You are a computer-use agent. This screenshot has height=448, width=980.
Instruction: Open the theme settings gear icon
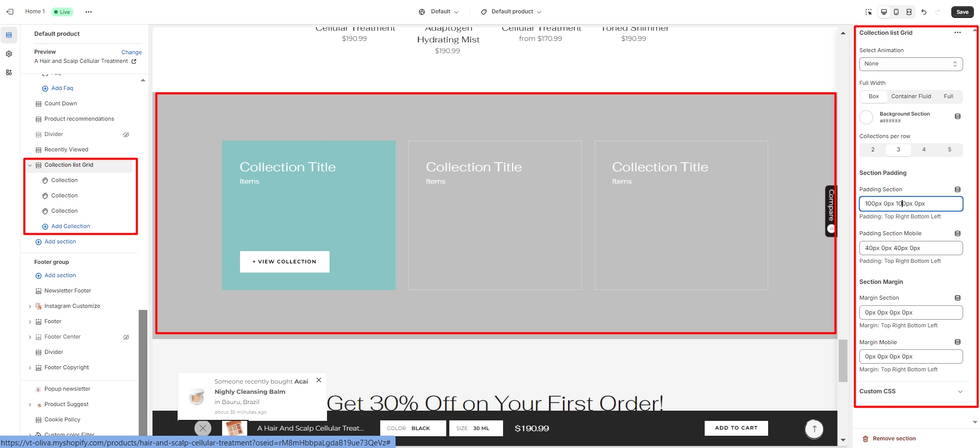[x=9, y=54]
